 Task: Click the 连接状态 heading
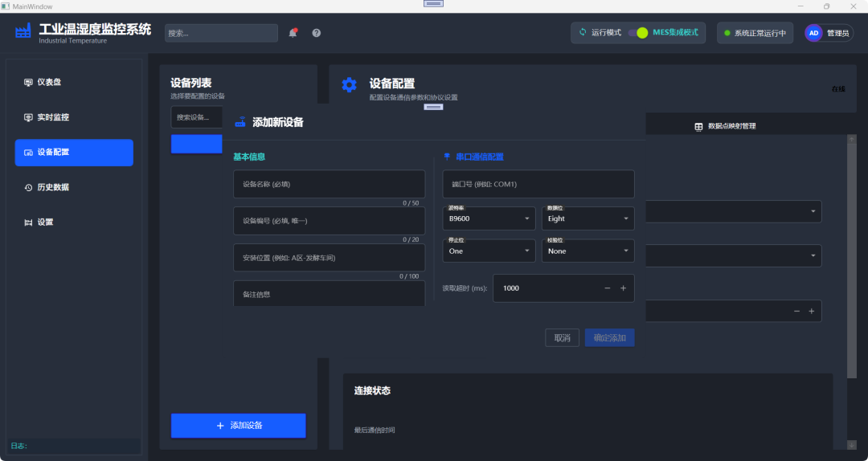click(373, 390)
